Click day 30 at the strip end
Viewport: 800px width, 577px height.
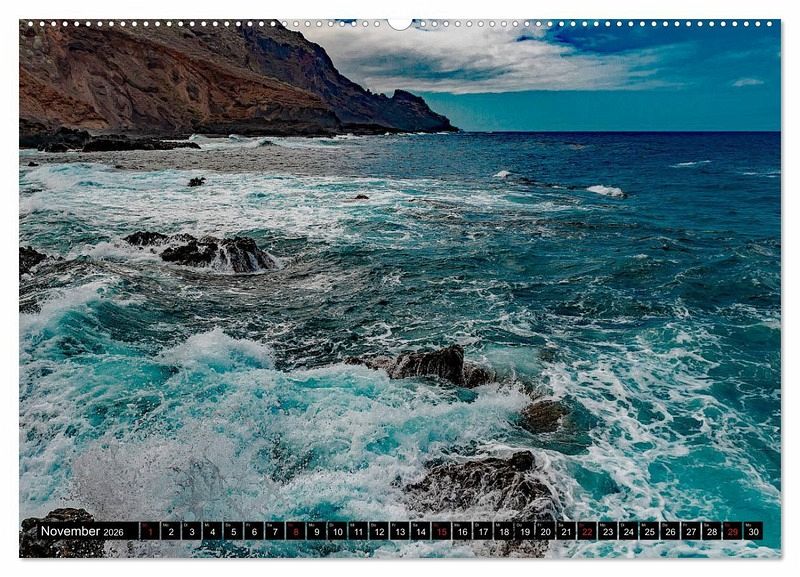tap(753, 531)
